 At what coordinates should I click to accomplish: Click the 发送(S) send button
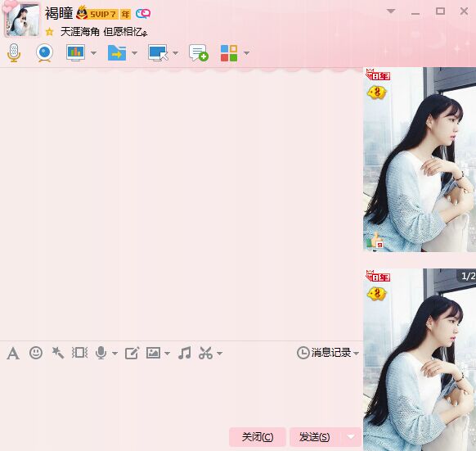315,437
